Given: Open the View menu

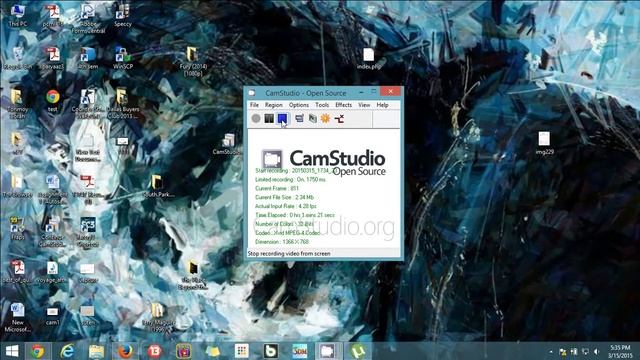Looking at the screenshot, I should point(364,105).
